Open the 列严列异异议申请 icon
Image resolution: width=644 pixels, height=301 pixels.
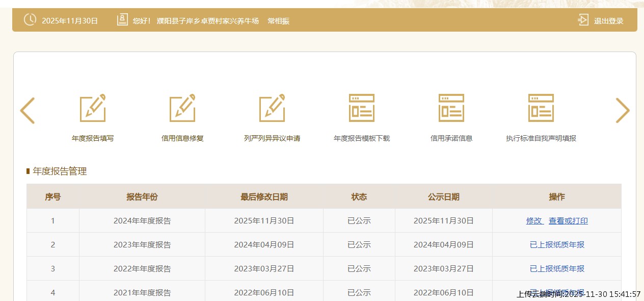[x=272, y=108]
